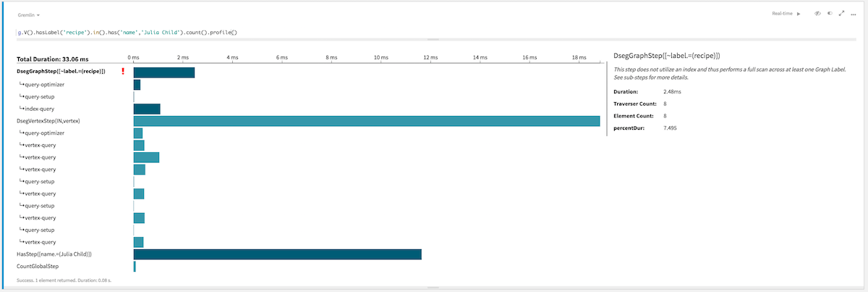Click the hide code editor eye icon
868x292 pixels.
(817, 14)
